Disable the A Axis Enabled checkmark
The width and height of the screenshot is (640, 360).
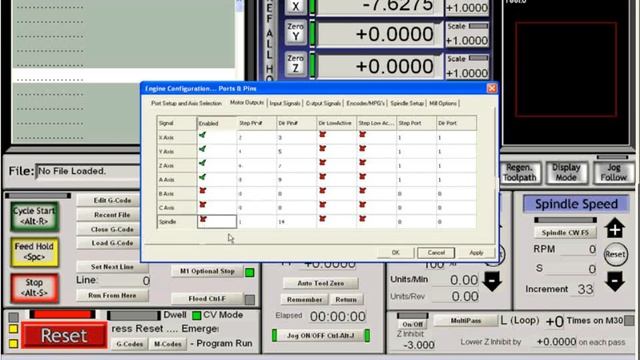(x=202, y=178)
